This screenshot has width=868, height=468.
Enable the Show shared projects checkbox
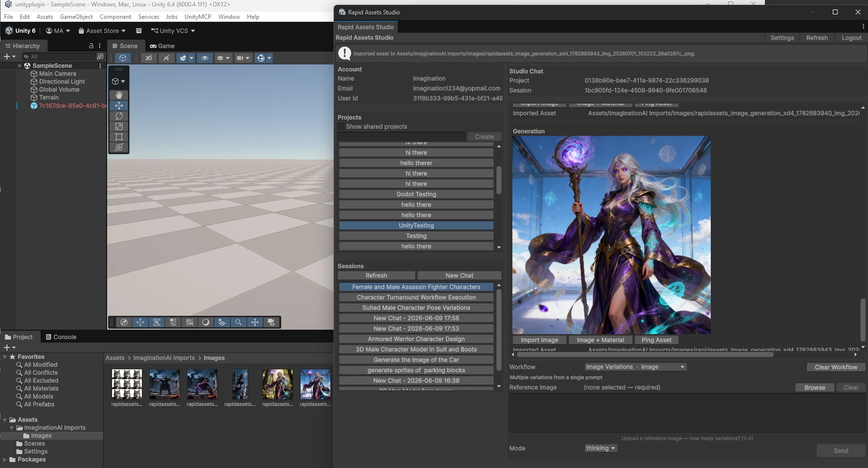pos(341,126)
